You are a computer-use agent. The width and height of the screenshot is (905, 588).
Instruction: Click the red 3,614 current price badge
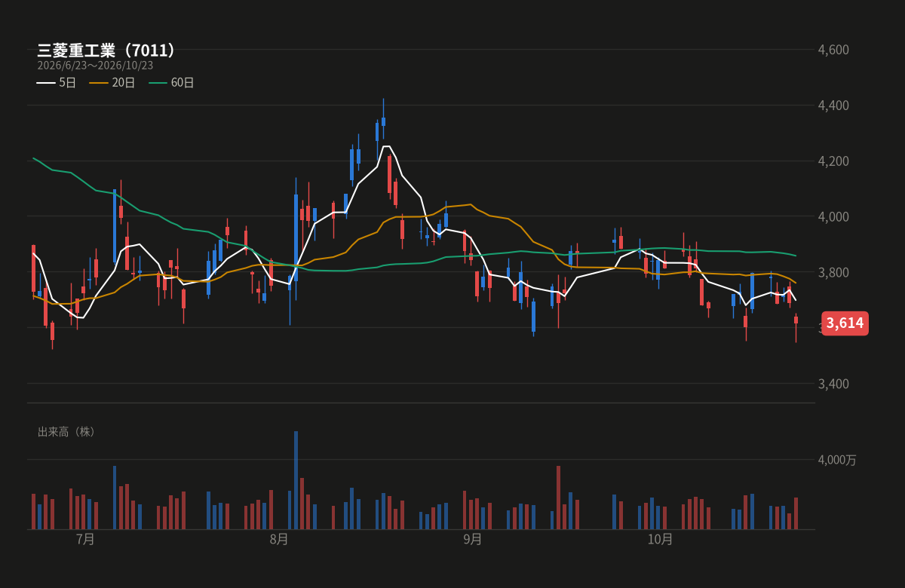845,323
